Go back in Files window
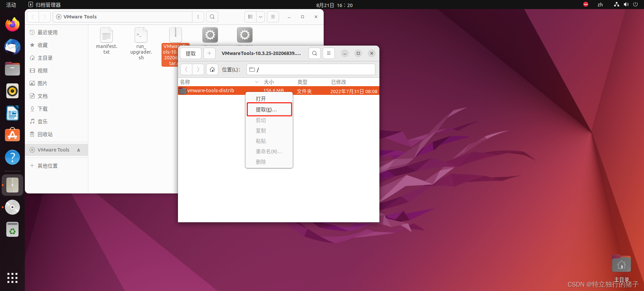644x291 pixels. pyautogui.click(x=33, y=17)
